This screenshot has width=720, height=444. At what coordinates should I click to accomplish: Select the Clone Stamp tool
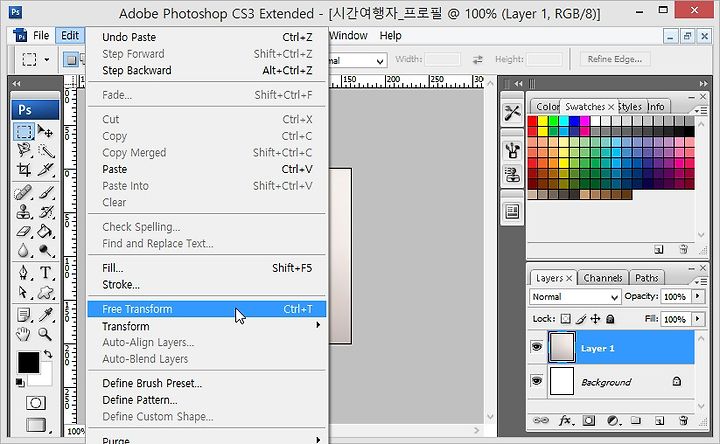[23, 212]
